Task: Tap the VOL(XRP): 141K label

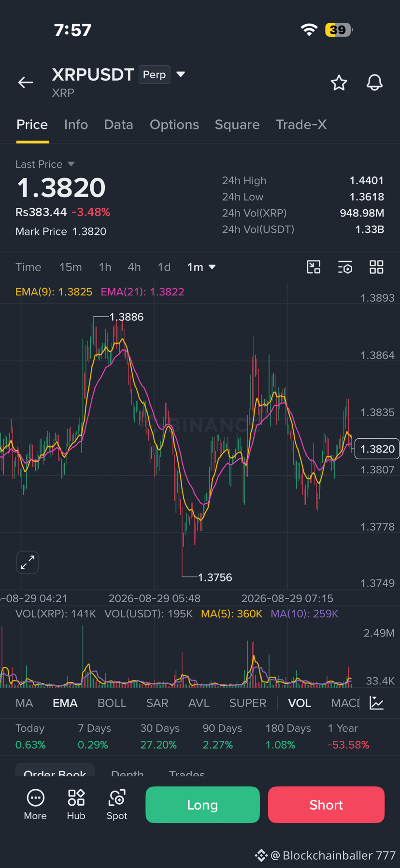Action: pos(56,613)
